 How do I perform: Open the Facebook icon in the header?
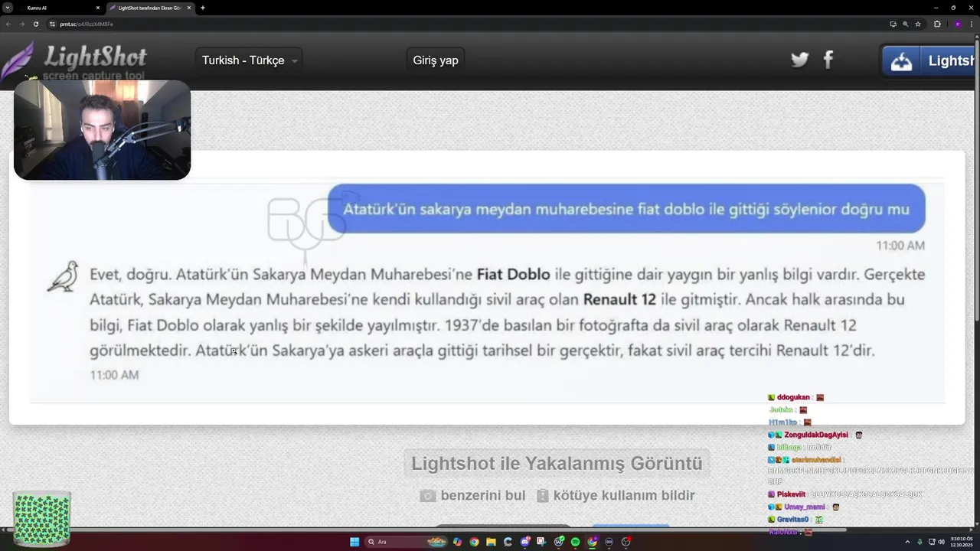[828, 60]
